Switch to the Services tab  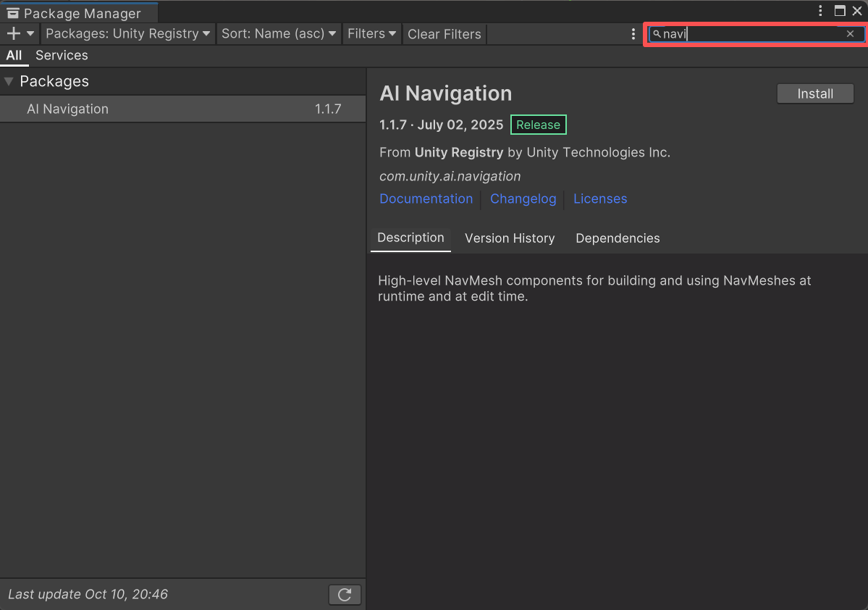coord(62,55)
